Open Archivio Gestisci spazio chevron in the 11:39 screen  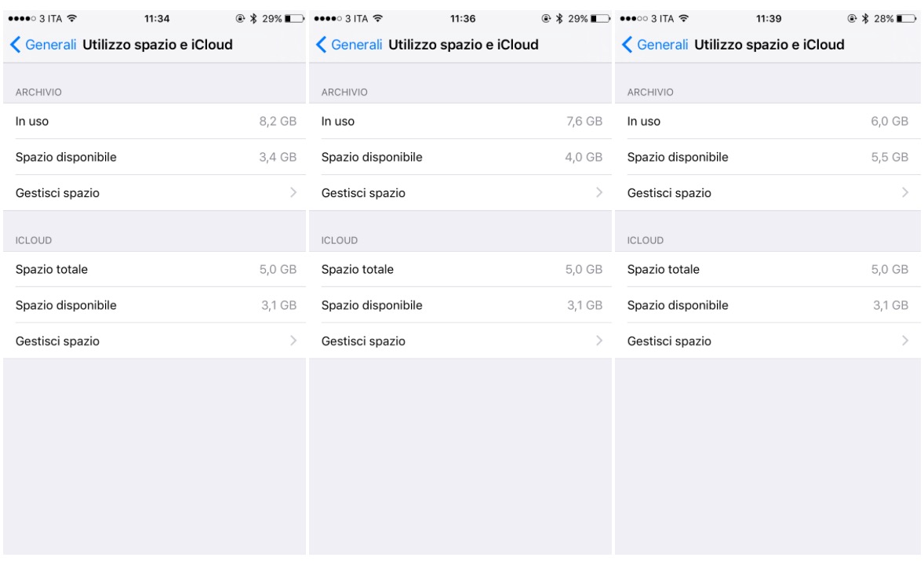(x=904, y=193)
